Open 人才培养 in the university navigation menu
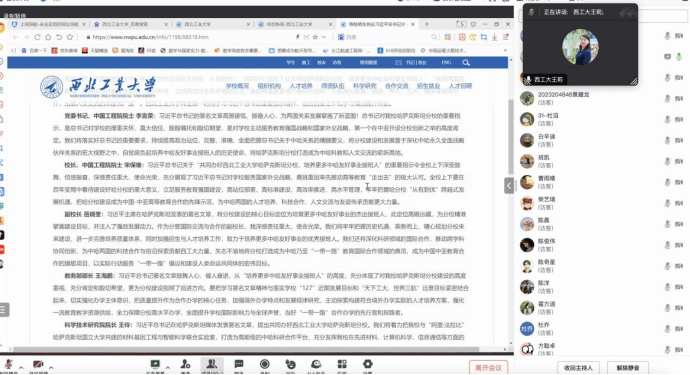The width and height of the screenshot is (690, 375). click(301, 86)
